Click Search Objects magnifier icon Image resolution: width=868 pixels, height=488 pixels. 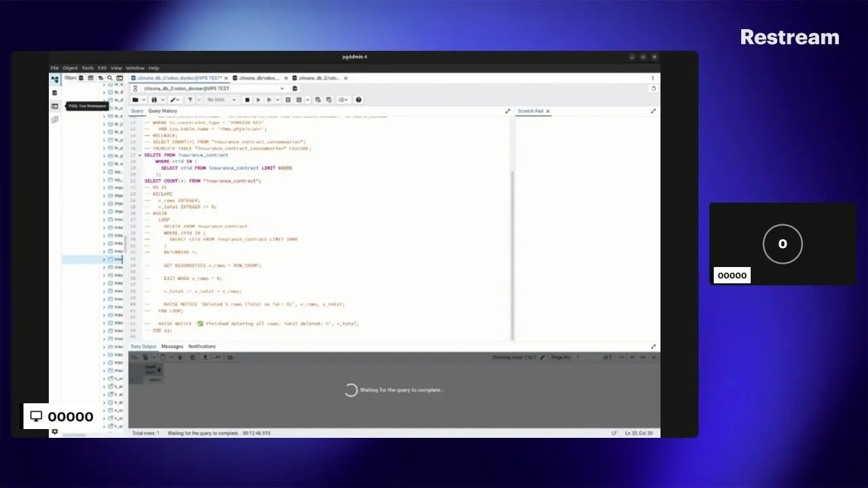110,78
